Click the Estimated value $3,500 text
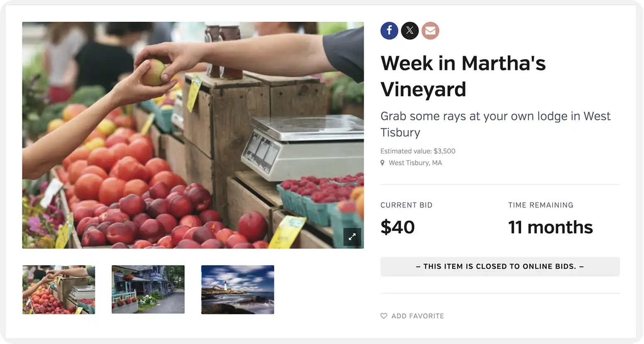Viewport: 644px width, 344px height. pos(418,151)
